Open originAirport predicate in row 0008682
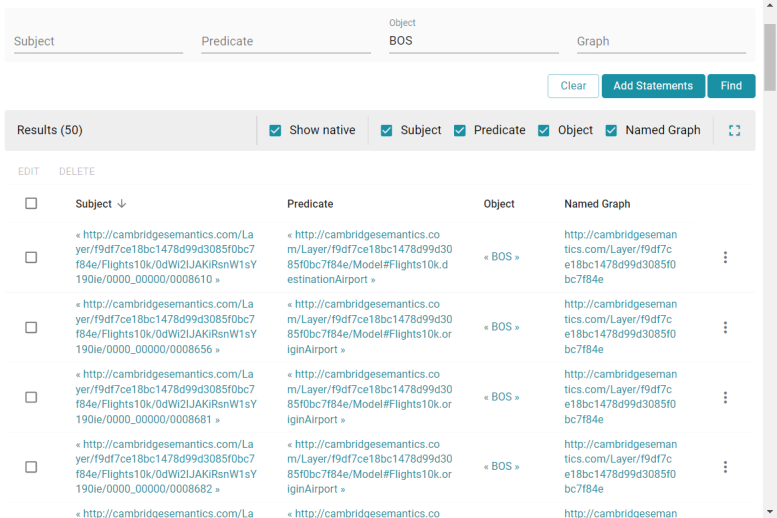This screenshot has width=777, height=518. (370, 466)
